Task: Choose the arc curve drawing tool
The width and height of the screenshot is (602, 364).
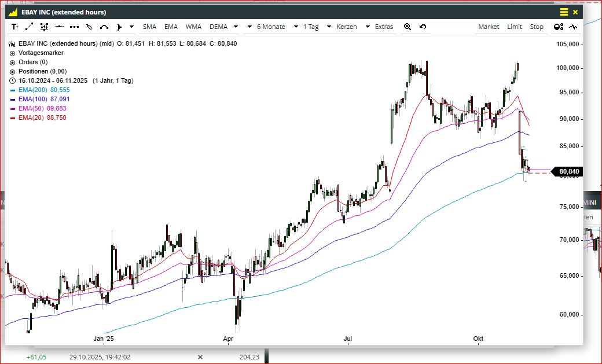Action: 104,27
